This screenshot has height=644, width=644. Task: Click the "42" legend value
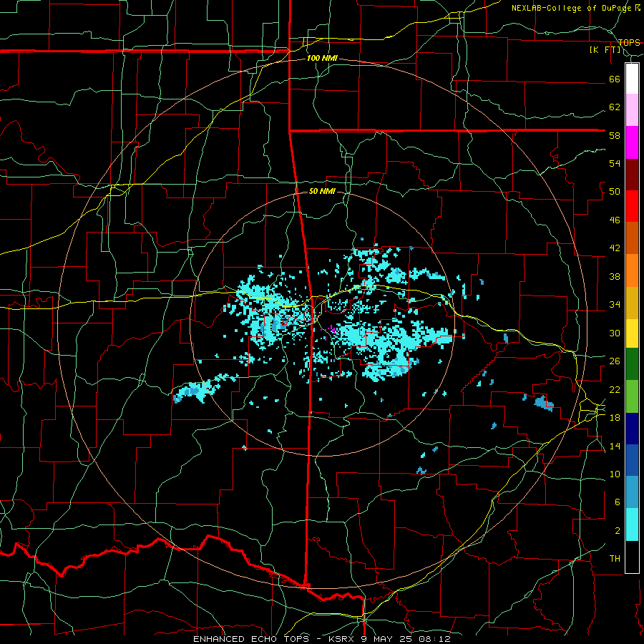click(x=615, y=248)
